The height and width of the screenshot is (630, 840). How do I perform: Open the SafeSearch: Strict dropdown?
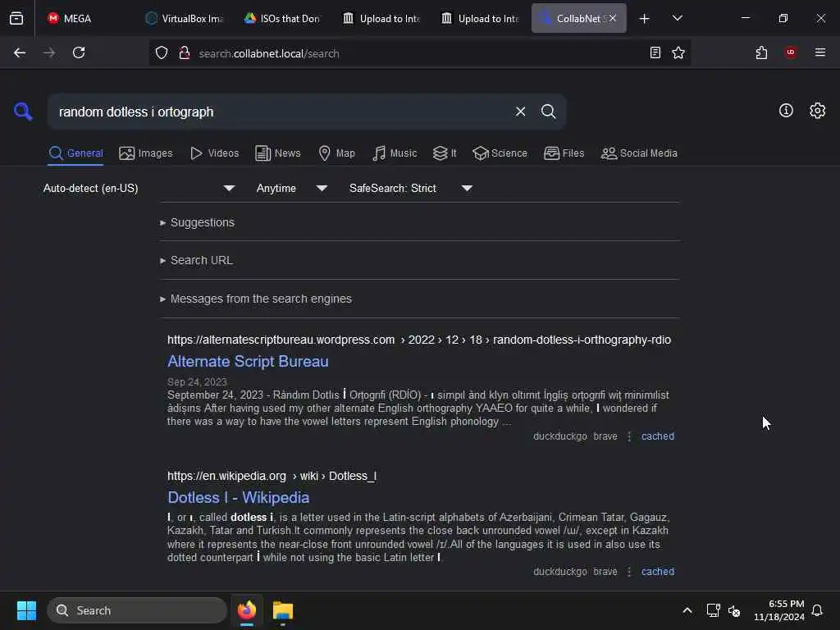click(x=411, y=188)
